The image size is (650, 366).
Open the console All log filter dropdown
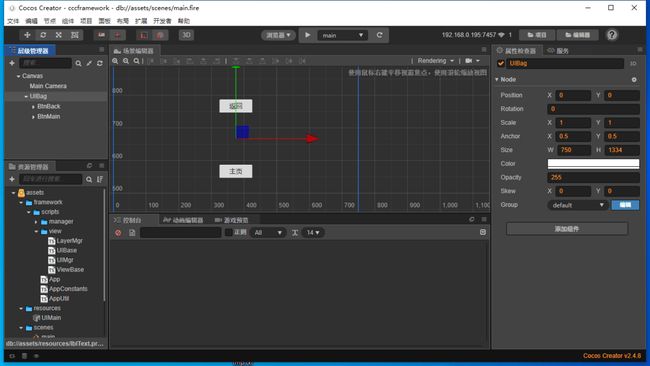pyautogui.click(x=267, y=233)
